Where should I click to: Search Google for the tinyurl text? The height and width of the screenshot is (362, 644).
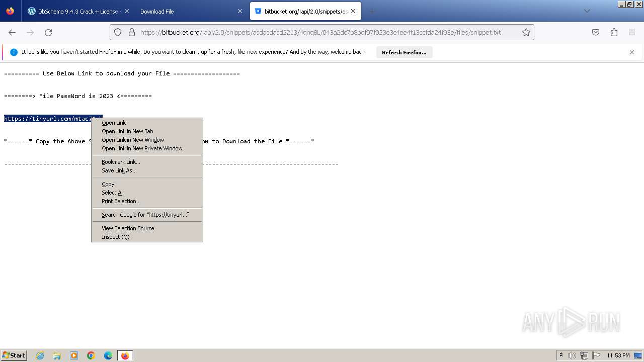147,215
